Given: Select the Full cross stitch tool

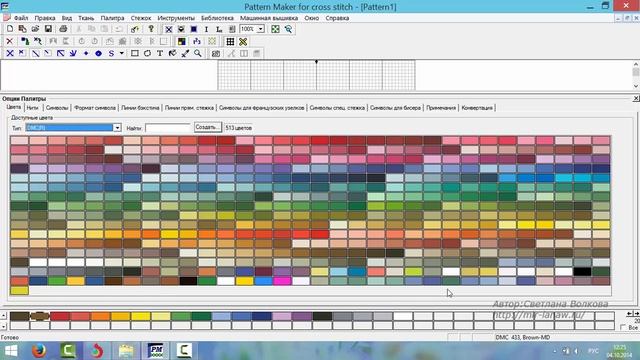Looking at the screenshot, I should [x=10, y=53].
